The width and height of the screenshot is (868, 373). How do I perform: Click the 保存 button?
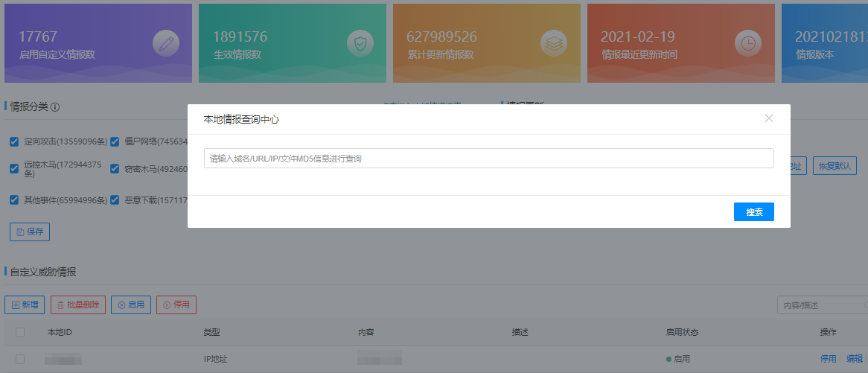coord(30,232)
